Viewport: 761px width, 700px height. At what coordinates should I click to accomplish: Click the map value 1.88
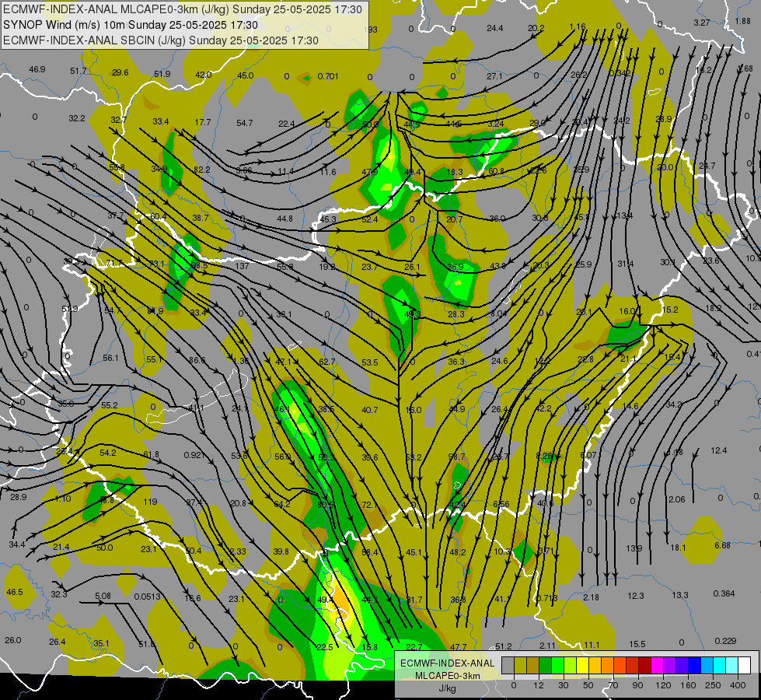click(x=743, y=21)
